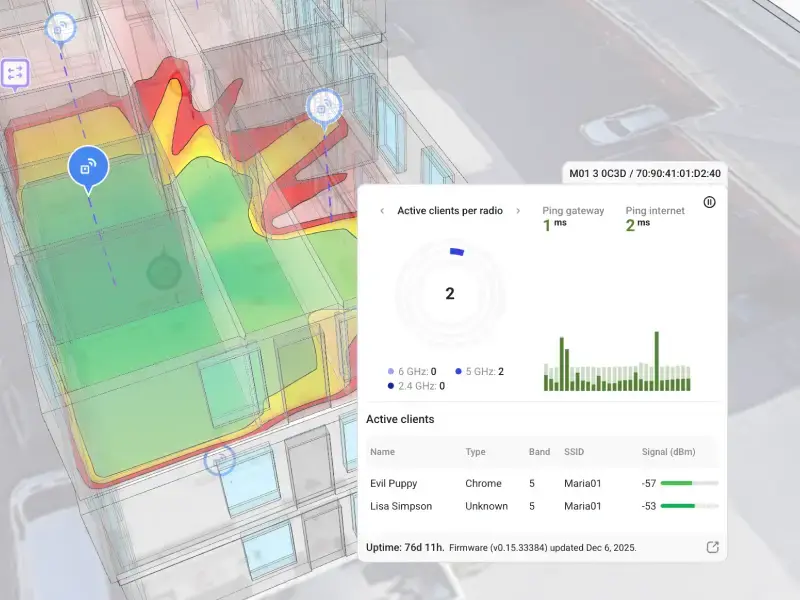This screenshot has height=600, width=800.
Task: Click the faint access point marker on the lower floor
Action: (x=219, y=460)
